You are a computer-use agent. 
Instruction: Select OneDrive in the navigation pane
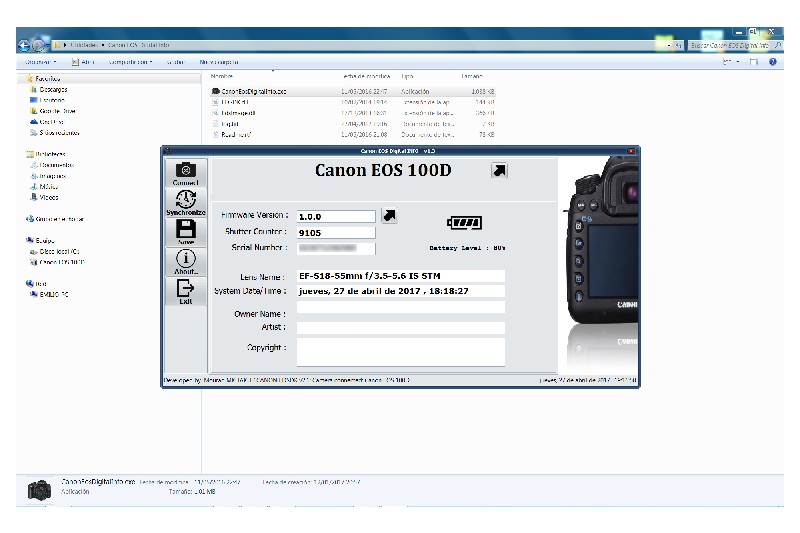(x=47, y=122)
